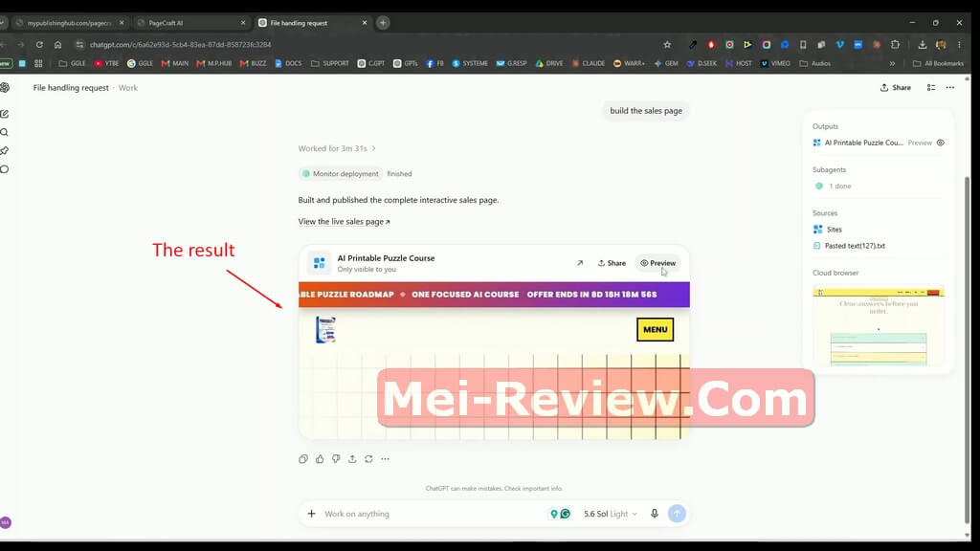980x551 pixels.
Task: Open the Chrome three-dot menu
Action: 959,44
